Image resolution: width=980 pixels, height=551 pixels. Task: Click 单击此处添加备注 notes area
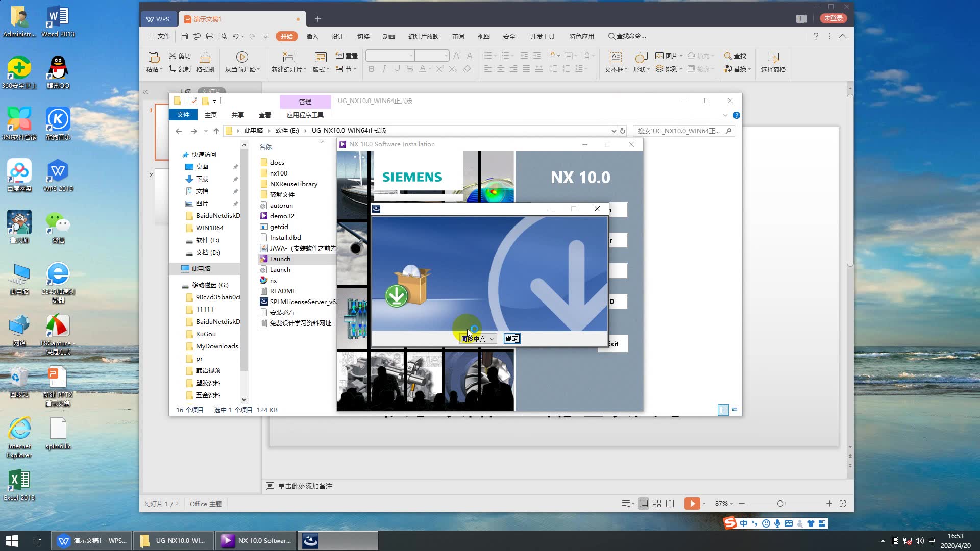(x=305, y=487)
